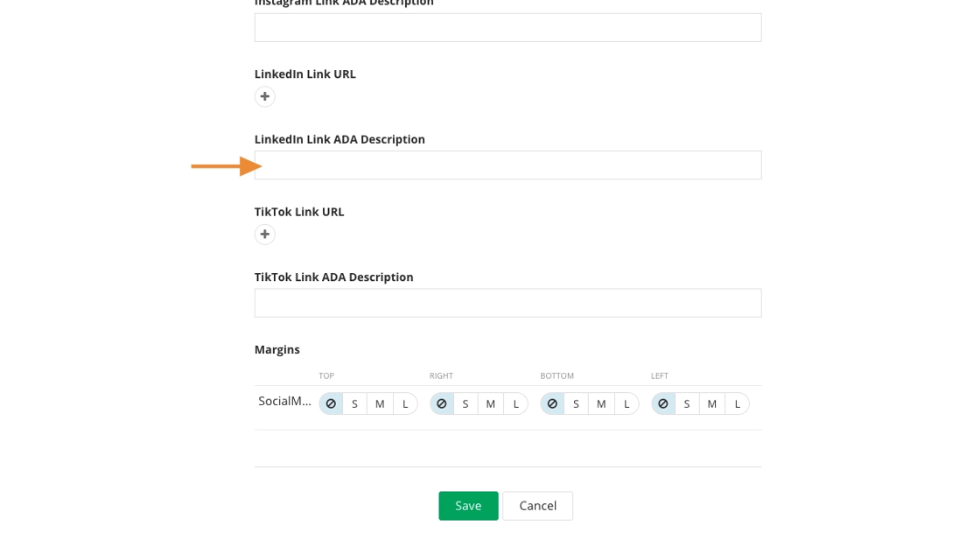Select the none icon for Top margin
Viewport: 980px width, 547px height.
(x=331, y=403)
